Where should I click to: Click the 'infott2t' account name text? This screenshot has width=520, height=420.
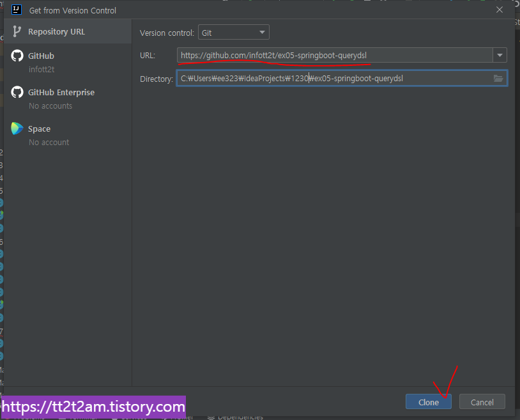(42, 69)
